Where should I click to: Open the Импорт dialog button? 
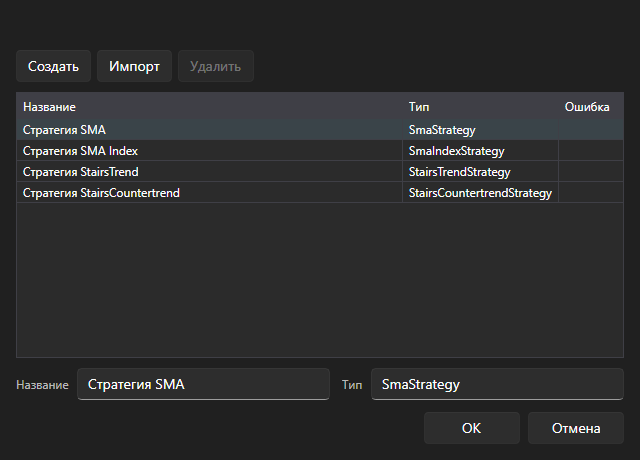(134, 66)
